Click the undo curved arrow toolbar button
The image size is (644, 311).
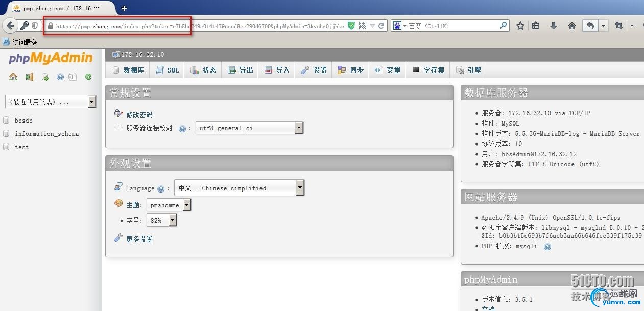click(590, 26)
